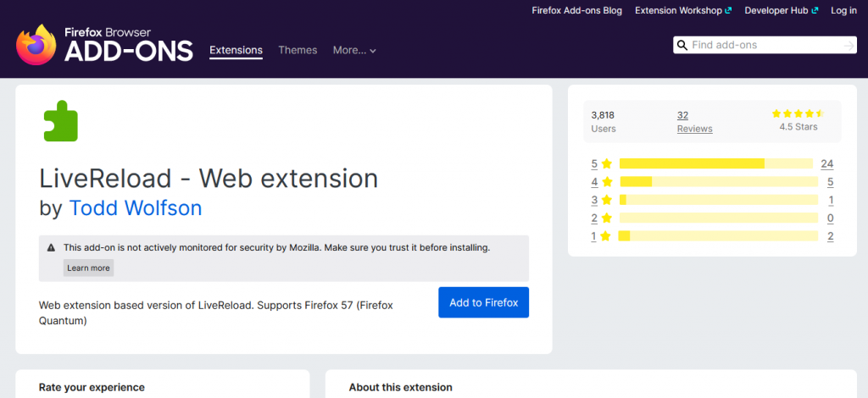868x398 pixels.
Task: Open the Firefox Add-ons Blog link
Action: pos(576,10)
